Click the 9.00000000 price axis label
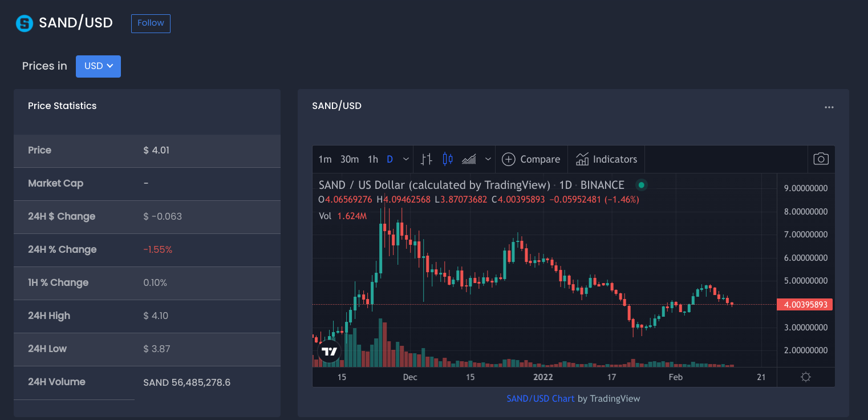The height and width of the screenshot is (420, 868). [806, 188]
